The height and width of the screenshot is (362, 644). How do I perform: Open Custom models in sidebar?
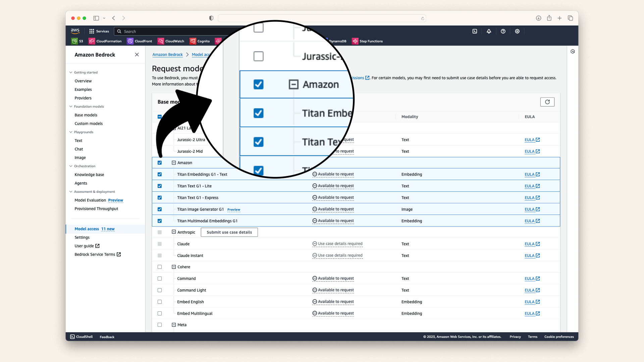(89, 124)
